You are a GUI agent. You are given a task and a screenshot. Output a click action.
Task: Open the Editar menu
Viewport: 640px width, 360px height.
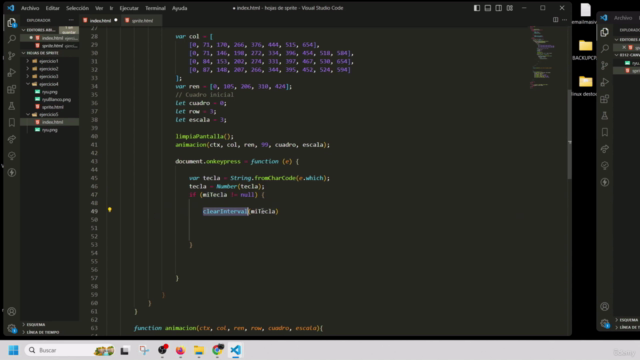click(52, 8)
